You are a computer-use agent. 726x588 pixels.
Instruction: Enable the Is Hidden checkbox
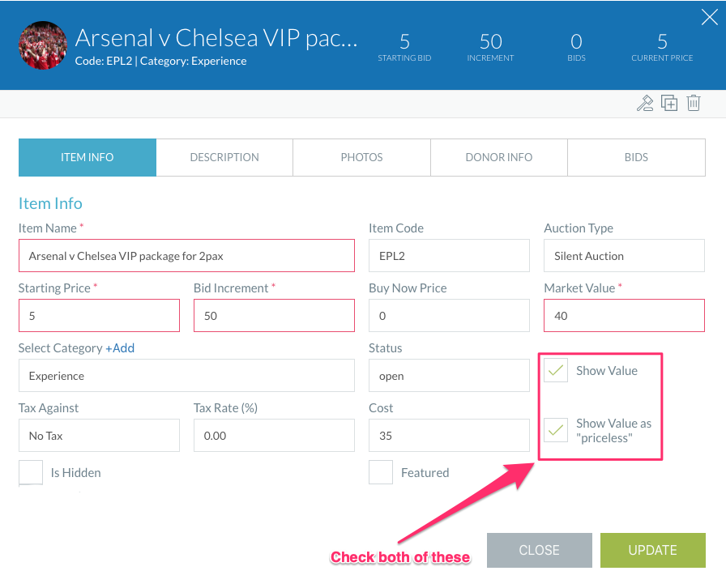tap(31, 472)
